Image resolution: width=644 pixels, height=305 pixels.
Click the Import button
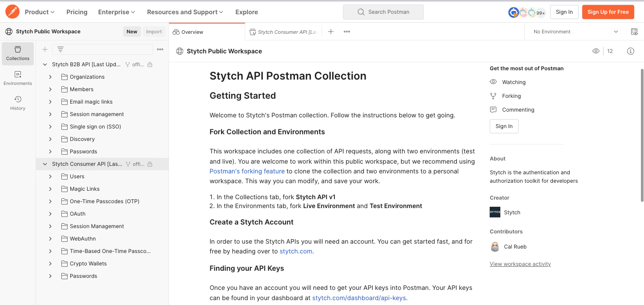[x=154, y=32]
